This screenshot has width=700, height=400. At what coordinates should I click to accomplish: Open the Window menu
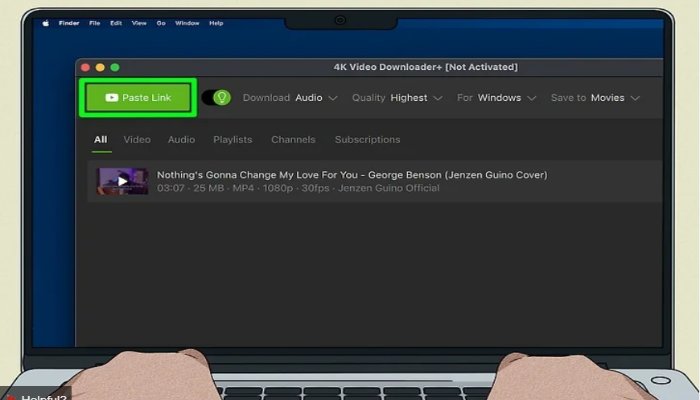187,23
